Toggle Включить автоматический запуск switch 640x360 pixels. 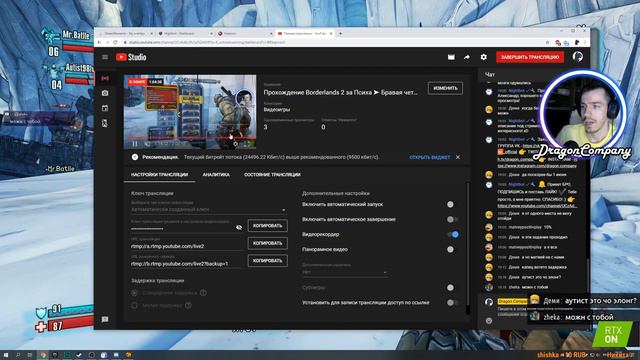click(451, 204)
